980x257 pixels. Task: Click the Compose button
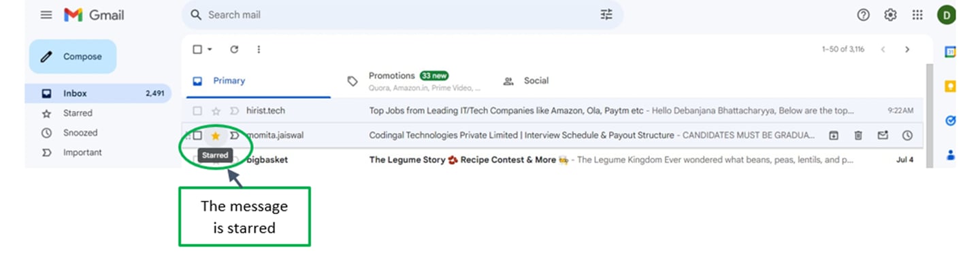pyautogui.click(x=73, y=57)
